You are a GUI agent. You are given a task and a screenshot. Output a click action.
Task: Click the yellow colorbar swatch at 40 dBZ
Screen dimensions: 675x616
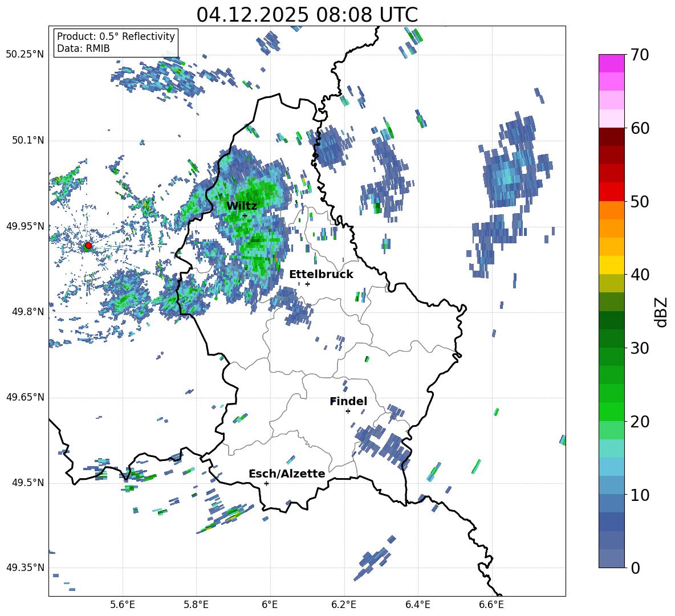[611, 265]
